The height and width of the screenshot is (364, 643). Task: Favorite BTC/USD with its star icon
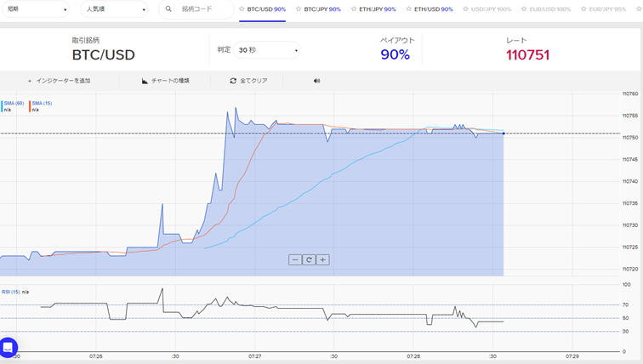tap(242, 9)
